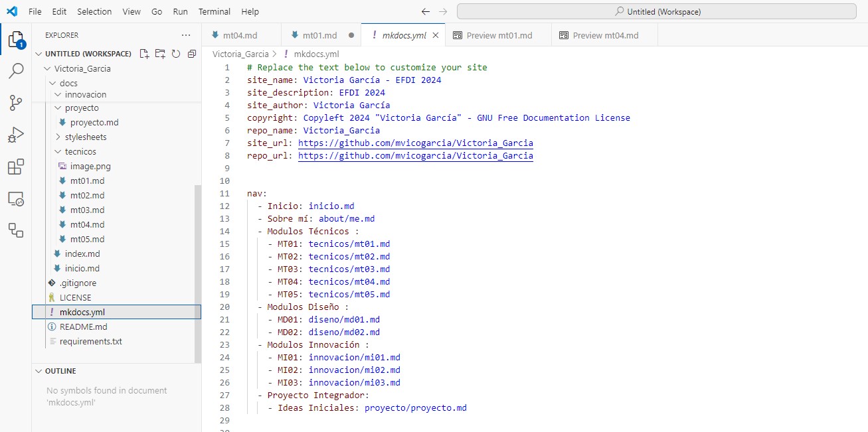Open .gitignore file
Viewport: 868px width, 432px height.
(78, 283)
